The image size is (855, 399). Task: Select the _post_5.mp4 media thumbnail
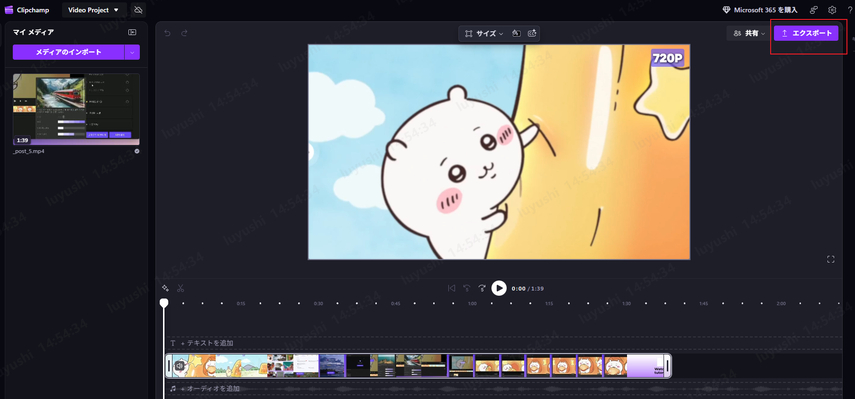point(76,109)
